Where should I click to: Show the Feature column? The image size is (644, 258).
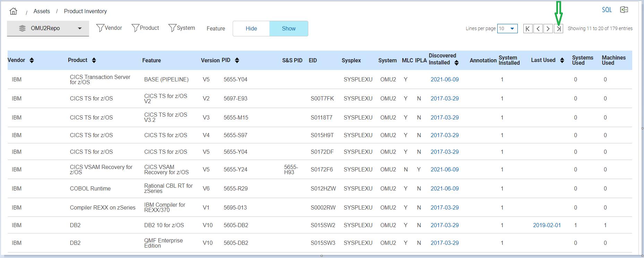(289, 28)
